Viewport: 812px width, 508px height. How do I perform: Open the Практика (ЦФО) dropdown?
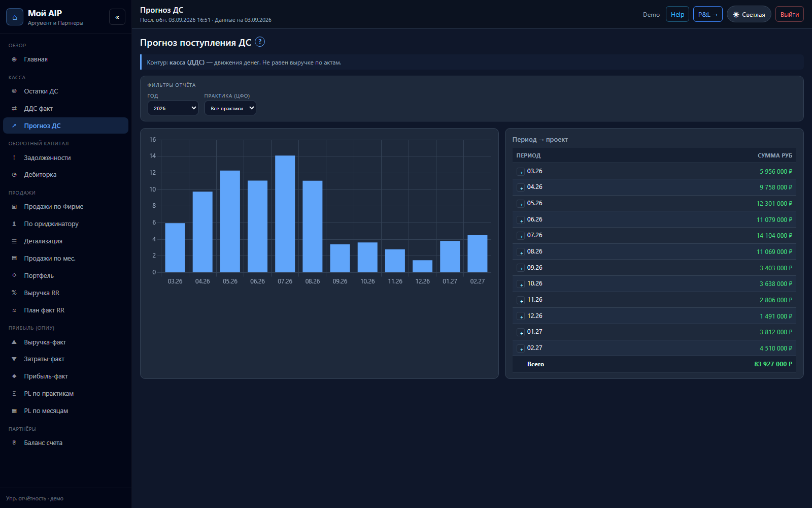tap(230, 108)
